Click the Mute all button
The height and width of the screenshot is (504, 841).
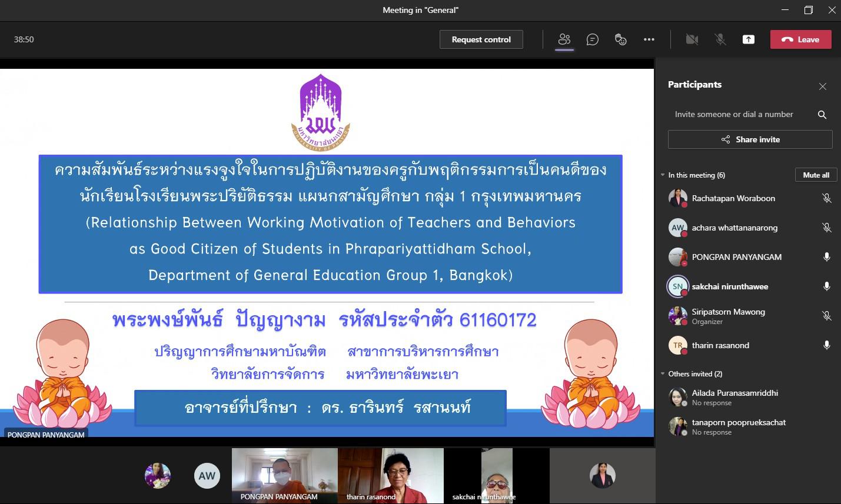point(816,175)
